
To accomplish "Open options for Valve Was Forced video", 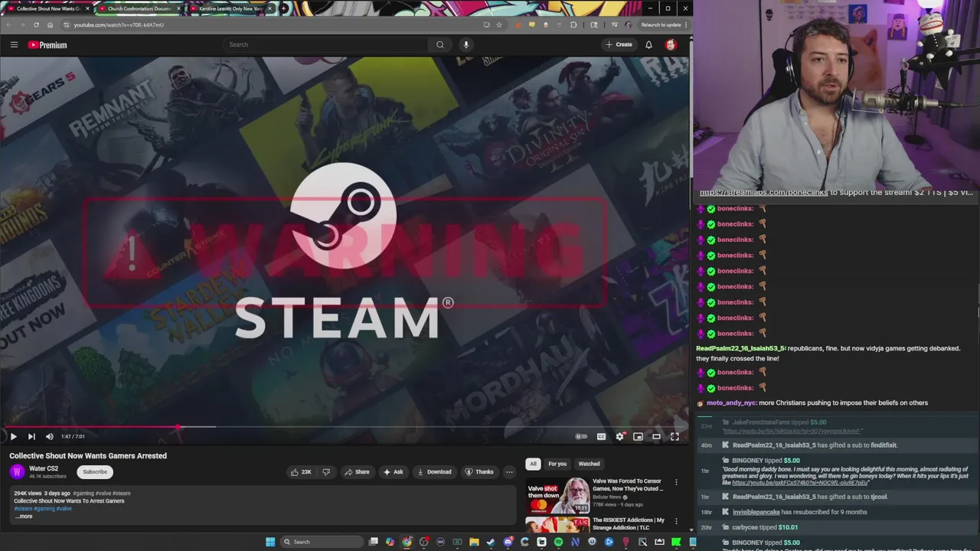I will click(676, 483).
